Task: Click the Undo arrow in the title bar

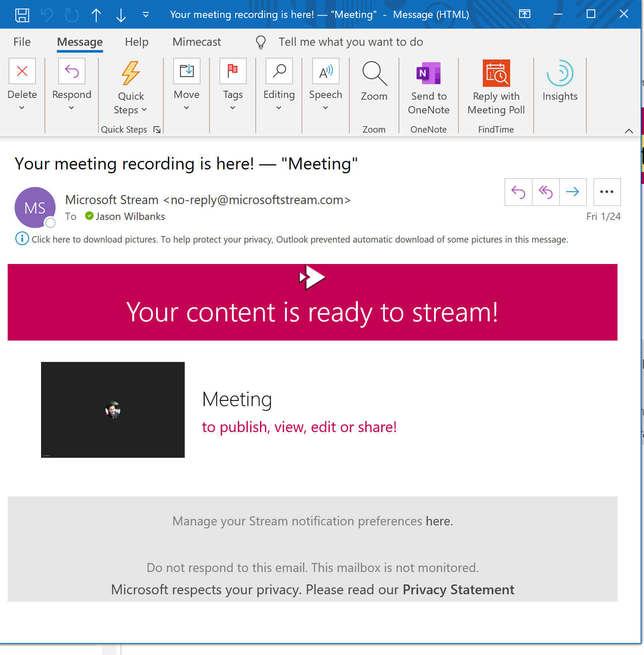Action: tap(47, 15)
